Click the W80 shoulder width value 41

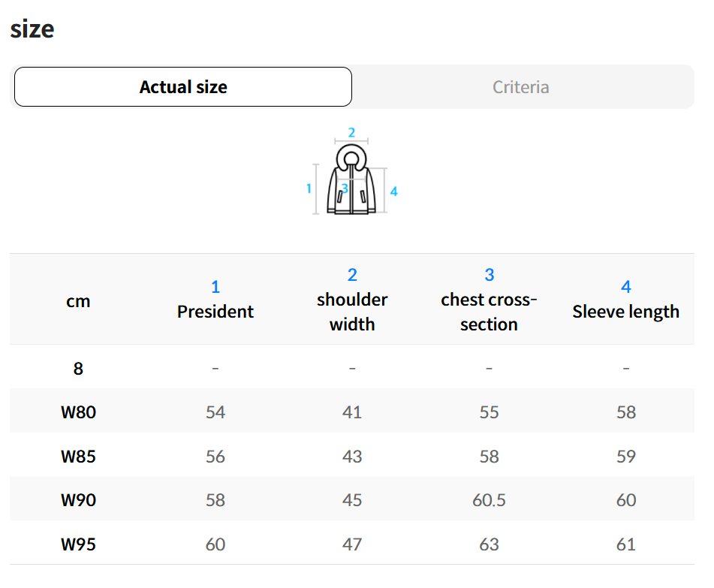(x=352, y=412)
